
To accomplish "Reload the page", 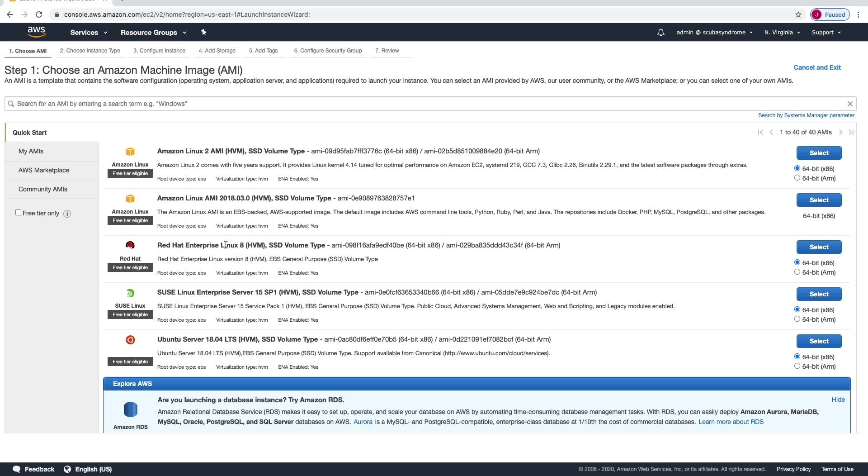I will [x=39, y=14].
